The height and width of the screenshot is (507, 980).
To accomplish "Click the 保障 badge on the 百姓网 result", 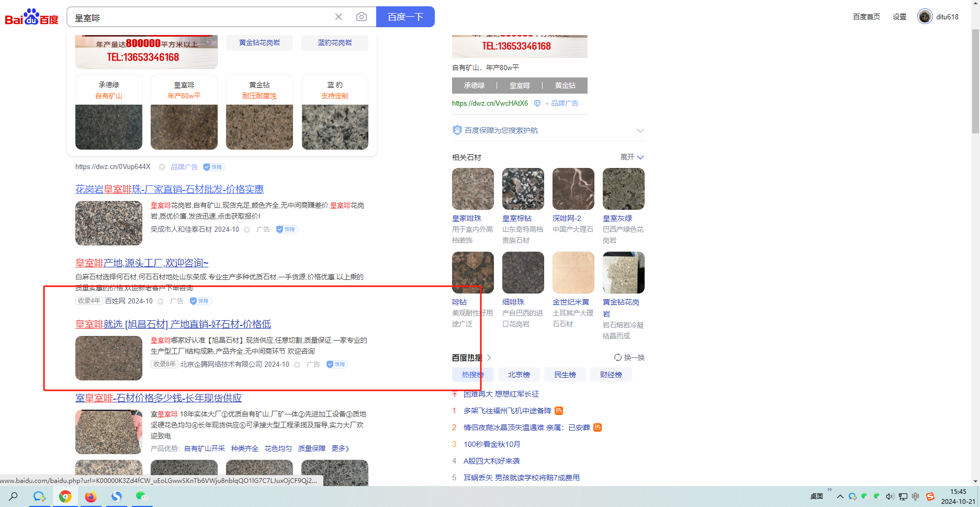I will [200, 301].
